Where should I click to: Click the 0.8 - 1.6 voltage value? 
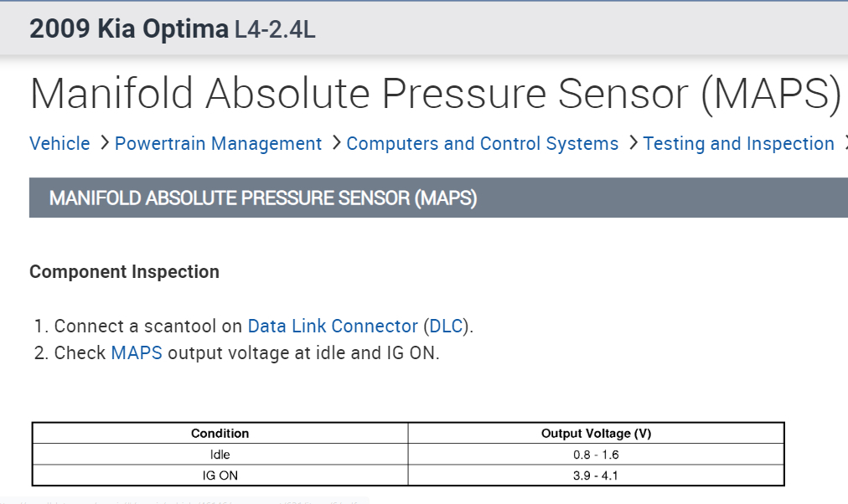[x=596, y=455]
